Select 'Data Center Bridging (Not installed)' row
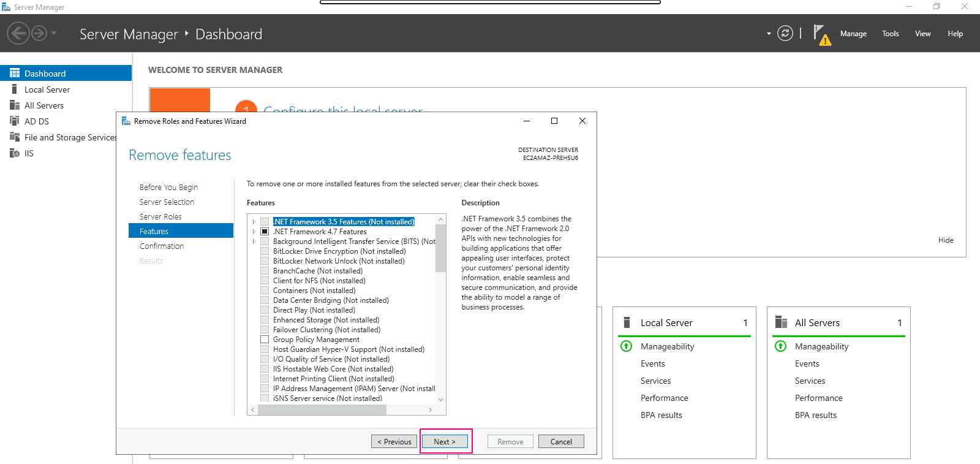 coord(331,300)
